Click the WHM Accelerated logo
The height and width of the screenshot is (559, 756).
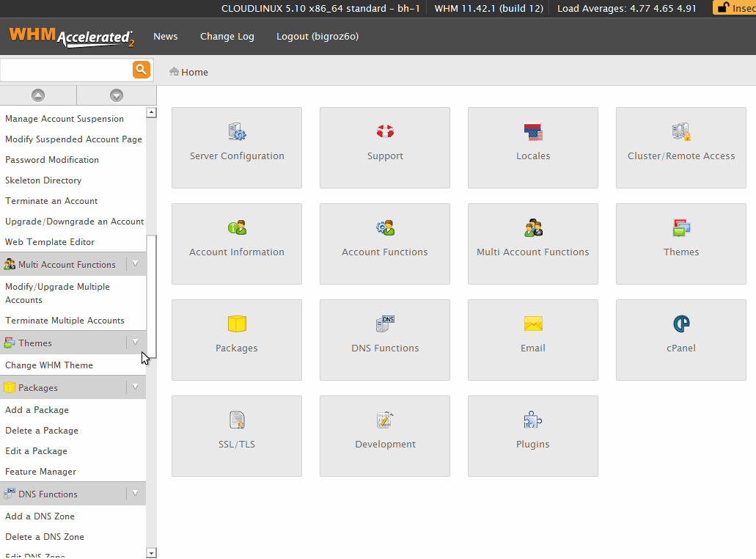click(x=71, y=37)
